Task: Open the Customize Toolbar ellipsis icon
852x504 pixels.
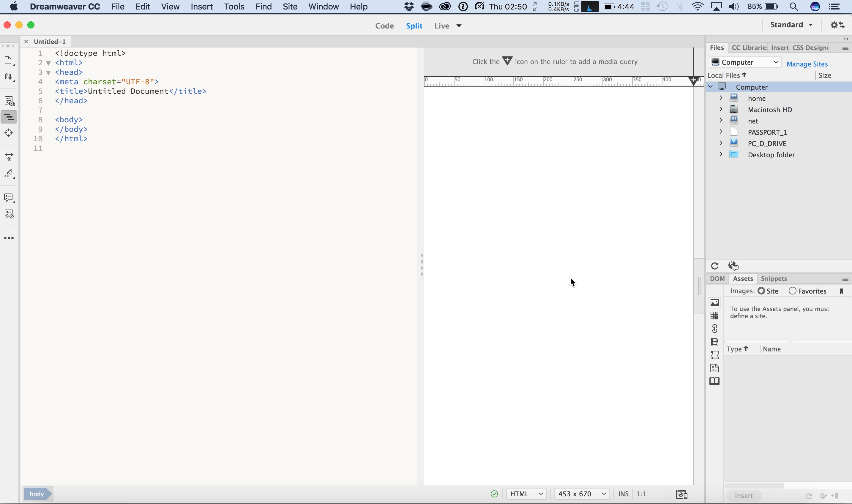Action: click(x=9, y=238)
